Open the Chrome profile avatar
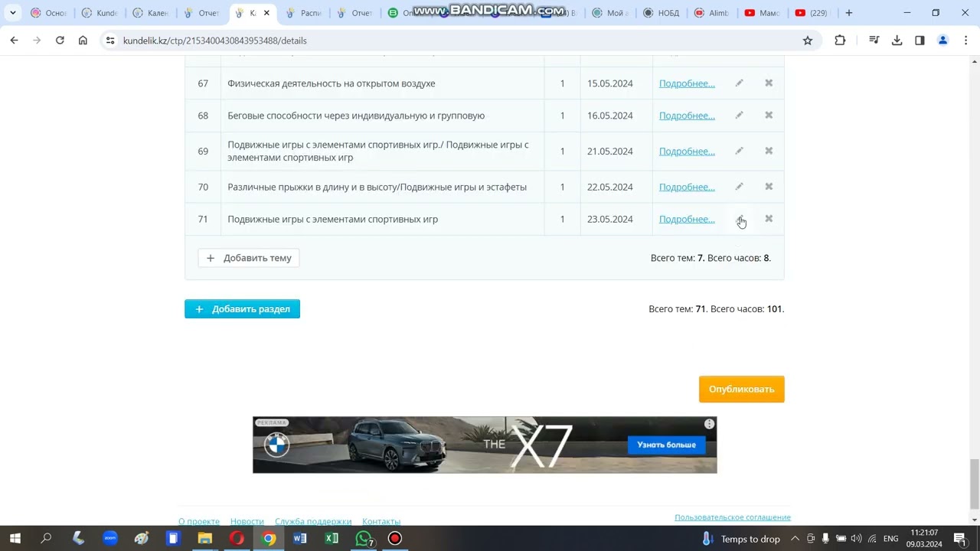The height and width of the screenshot is (551, 980). [942, 41]
